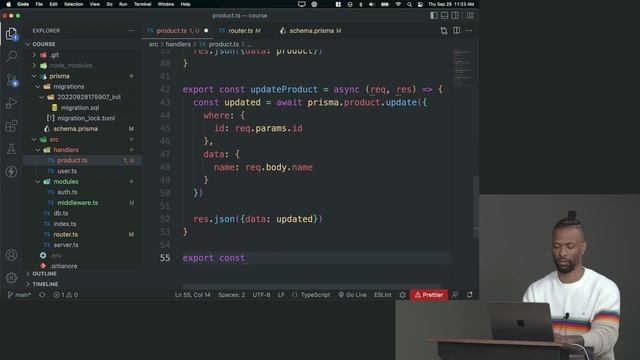Switch to the product.ts editor tab
The width and height of the screenshot is (640, 360).
point(177,31)
